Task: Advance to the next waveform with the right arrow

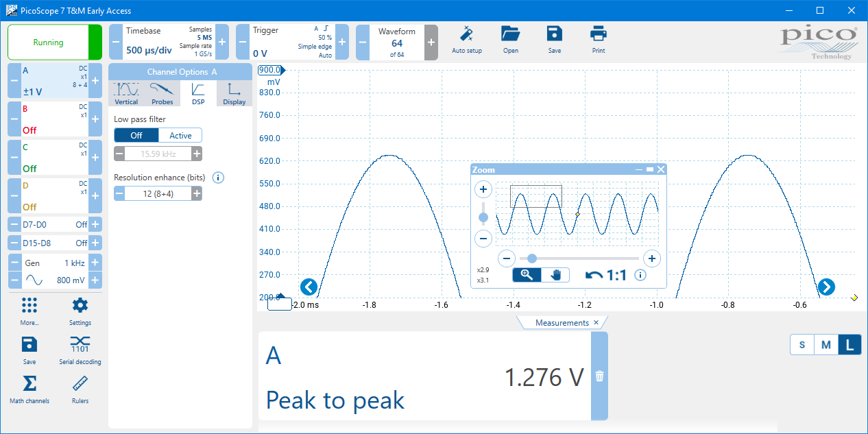Action: tap(825, 287)
